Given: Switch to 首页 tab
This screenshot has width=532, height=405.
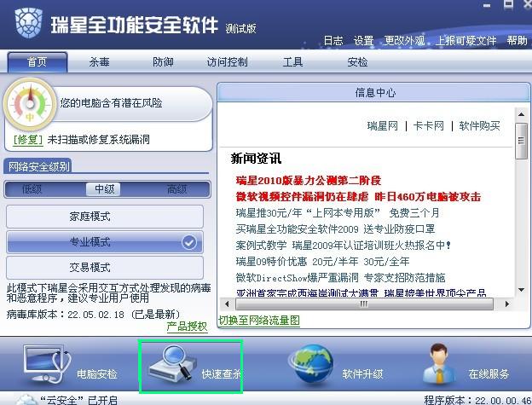Looking at the screenshot, I should pyautogui.click(x=38, y=62).
